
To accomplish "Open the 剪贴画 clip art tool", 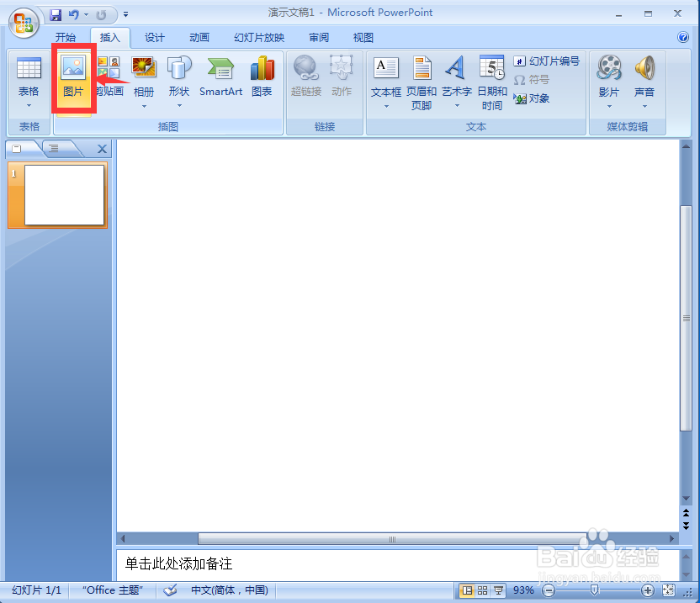I will [x=109, y=76].
